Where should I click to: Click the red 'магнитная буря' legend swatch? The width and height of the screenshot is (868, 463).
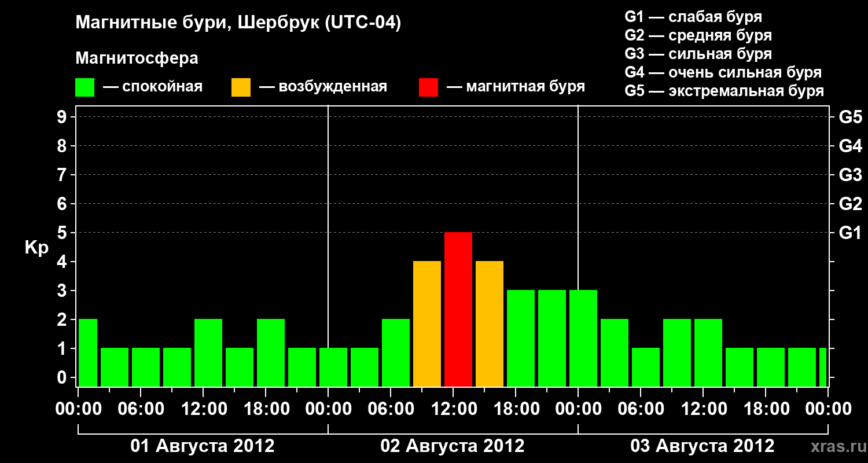tap(429, 87)
